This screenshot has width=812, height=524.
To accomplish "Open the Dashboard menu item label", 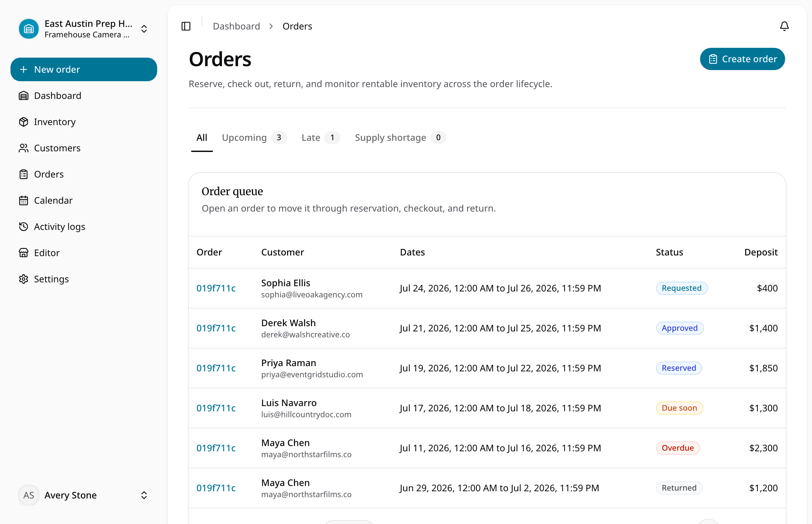I will pos(58,96).
